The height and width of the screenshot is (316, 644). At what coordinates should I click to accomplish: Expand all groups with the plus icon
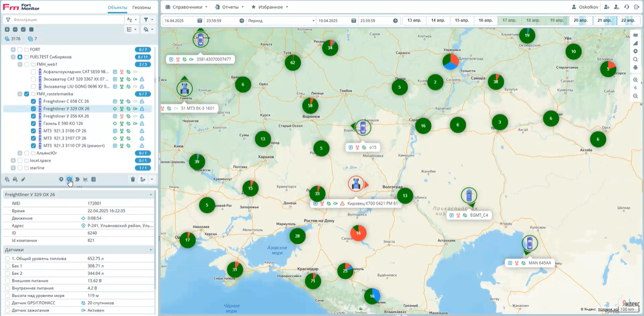point(7,29)
